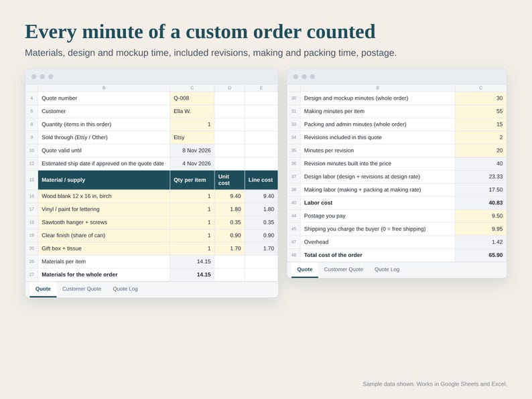Viewport: 532px width, 399px height.
Task: Select Making labor value 17.50
Action: pyautogui.click(x=481, y=190)
